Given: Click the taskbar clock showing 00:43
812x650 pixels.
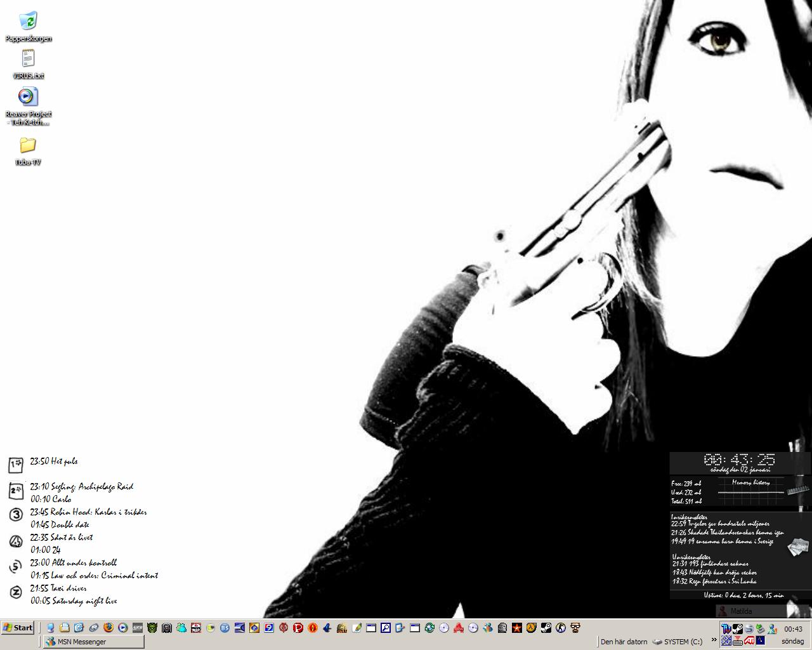Looking at the screenshot, I should pyautogui.click(x=793, y=629).
